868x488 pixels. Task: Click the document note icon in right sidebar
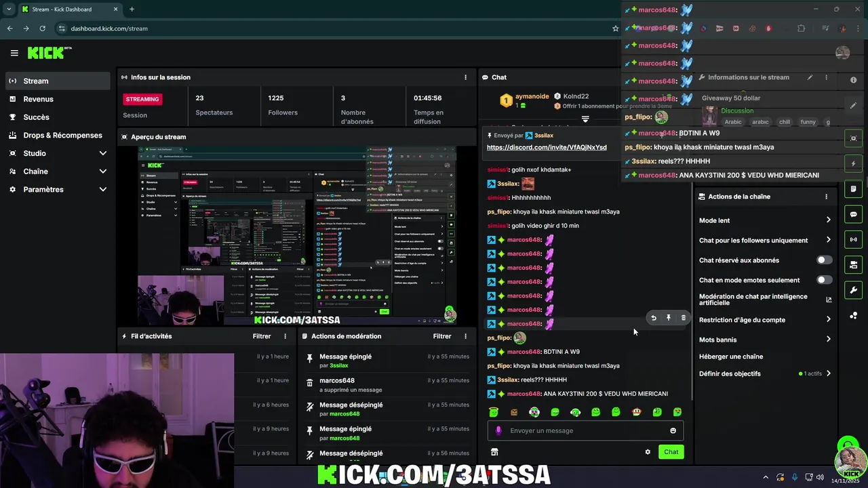[x=853, y=189]
